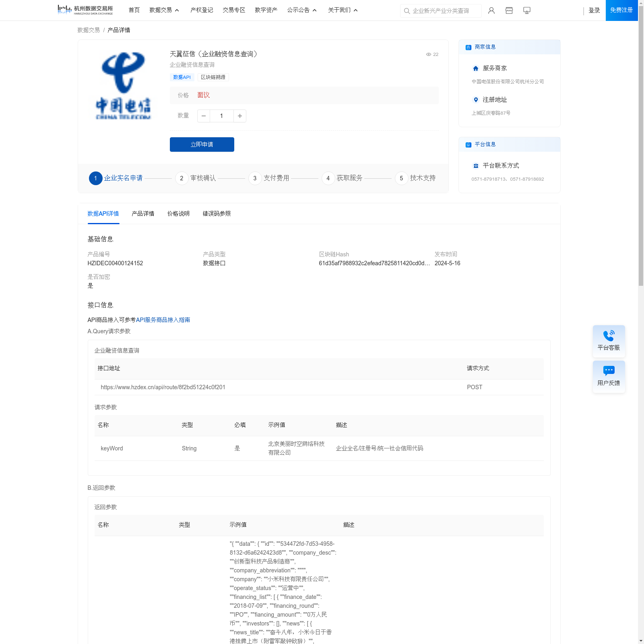Switch to 错误码参照 tab
Viewport: 644px width, 644px height.
coord(217,214)
